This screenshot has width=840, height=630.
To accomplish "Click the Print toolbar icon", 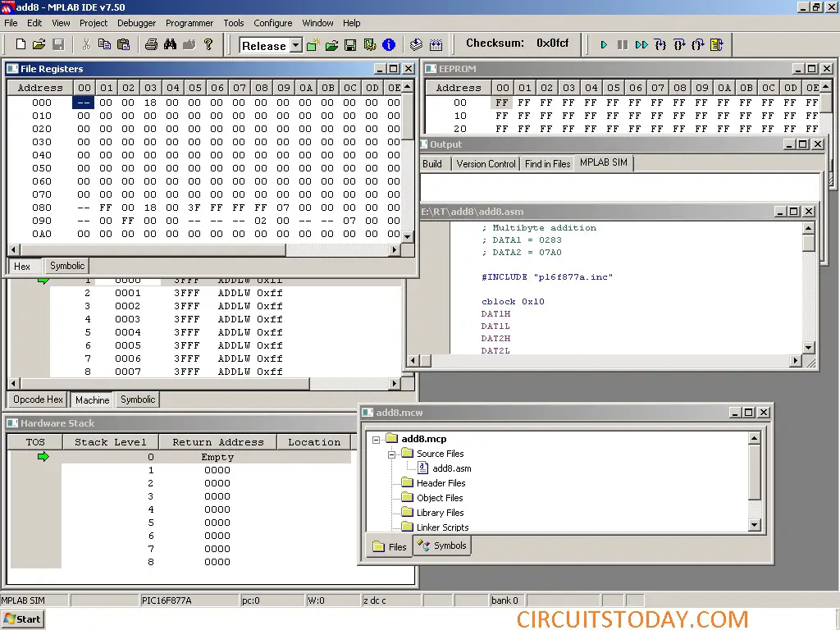I will (151, 44).
